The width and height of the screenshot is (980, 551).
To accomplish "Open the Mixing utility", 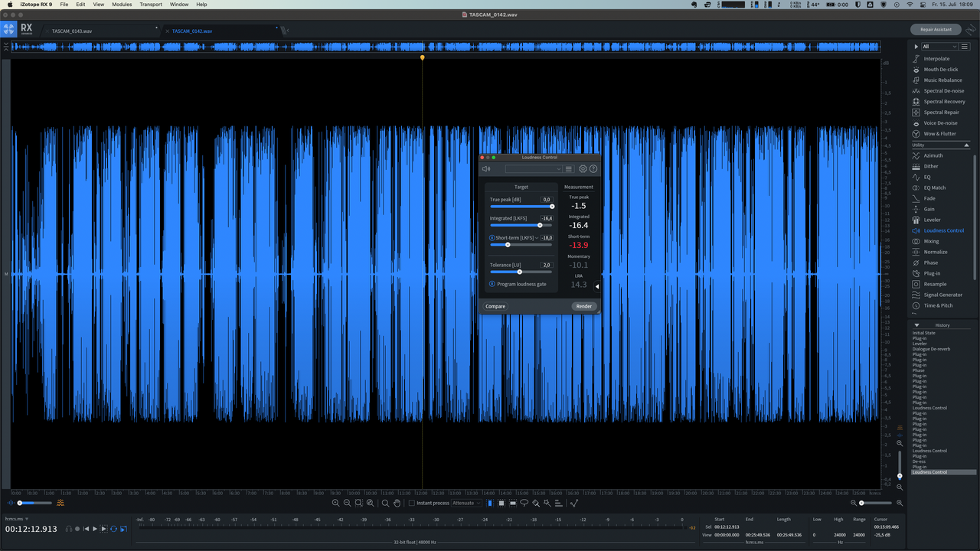I will coord(931,241).
